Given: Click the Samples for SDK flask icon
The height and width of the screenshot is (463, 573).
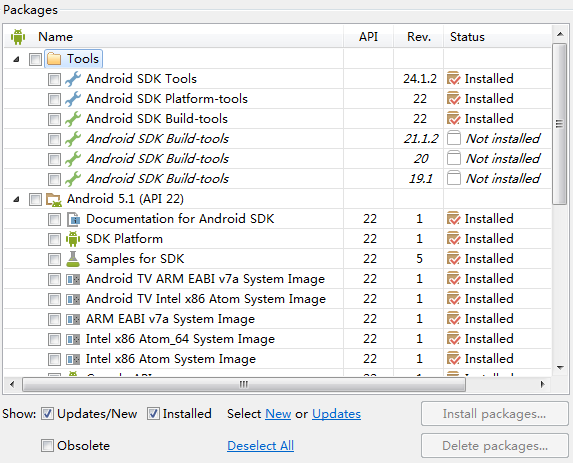Looking at the screenshot, I should click(x=73, y=259).
